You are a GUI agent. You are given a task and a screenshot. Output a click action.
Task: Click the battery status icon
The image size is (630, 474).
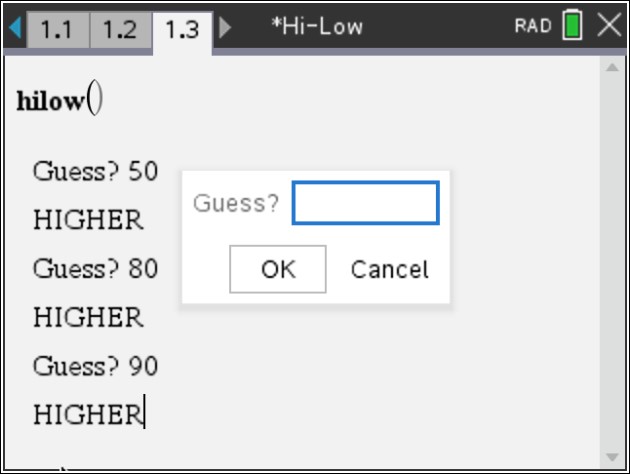572,25
